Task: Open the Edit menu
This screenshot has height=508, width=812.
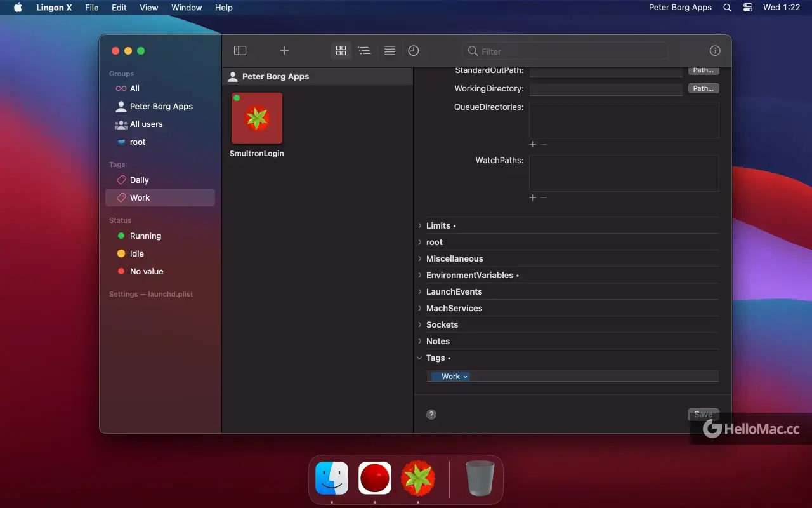Action: [x=119, y=8]
